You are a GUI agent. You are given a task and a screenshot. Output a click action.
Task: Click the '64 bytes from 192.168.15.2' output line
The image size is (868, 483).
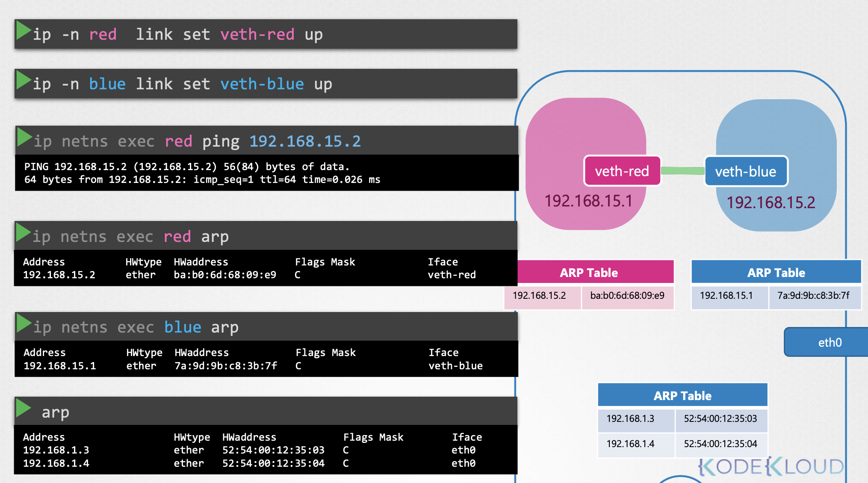click(202, 180)
